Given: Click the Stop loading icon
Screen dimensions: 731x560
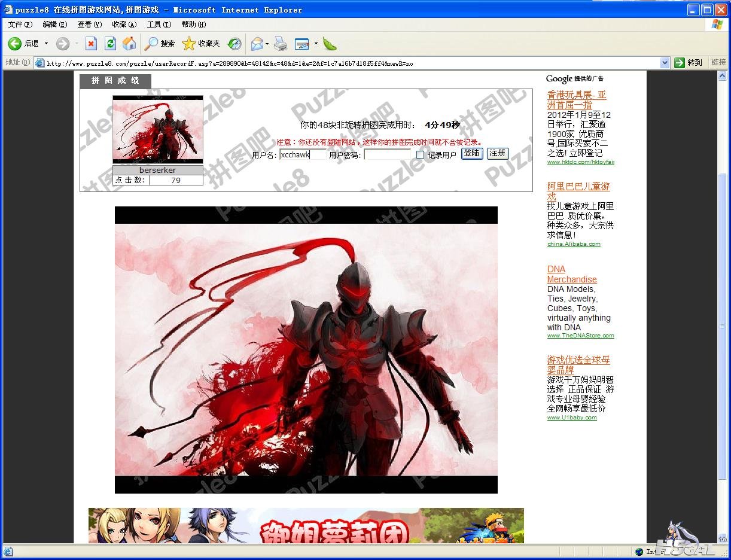Looking at the screenshot, I should (x=91, y=44).
